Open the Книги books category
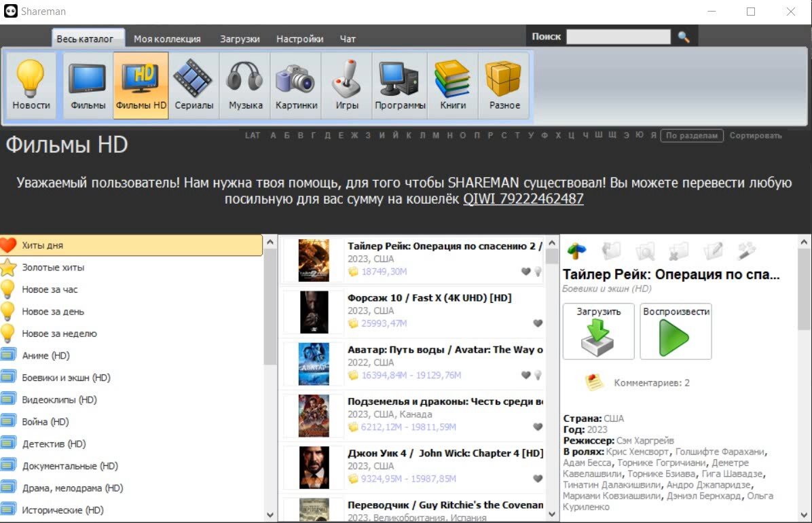Screen dimensions: 812x523 [453, 86]
